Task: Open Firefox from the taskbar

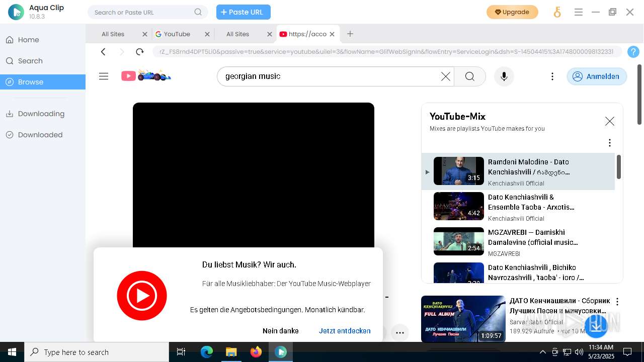Action: [x=256, y=352]
